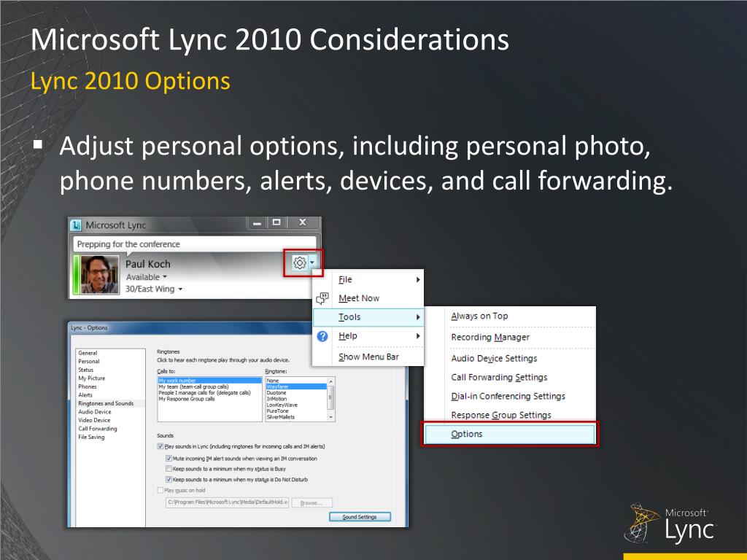Open Call Forwarding Settings
Image resolution: width=747 pixels, height=560 pixels.
point(510,377)
